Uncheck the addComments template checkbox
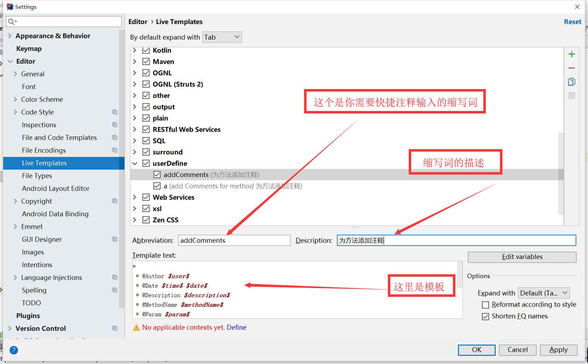 tap(157, 175)
